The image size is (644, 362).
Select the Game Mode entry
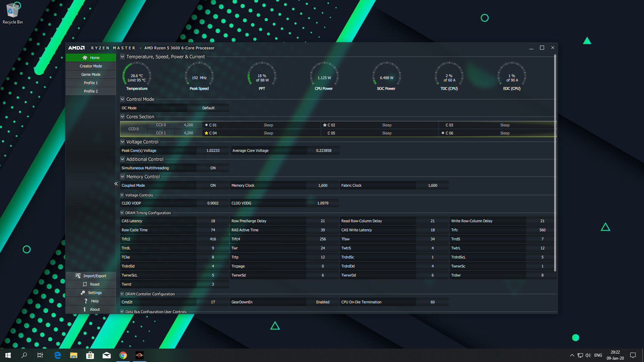(91, 74)
